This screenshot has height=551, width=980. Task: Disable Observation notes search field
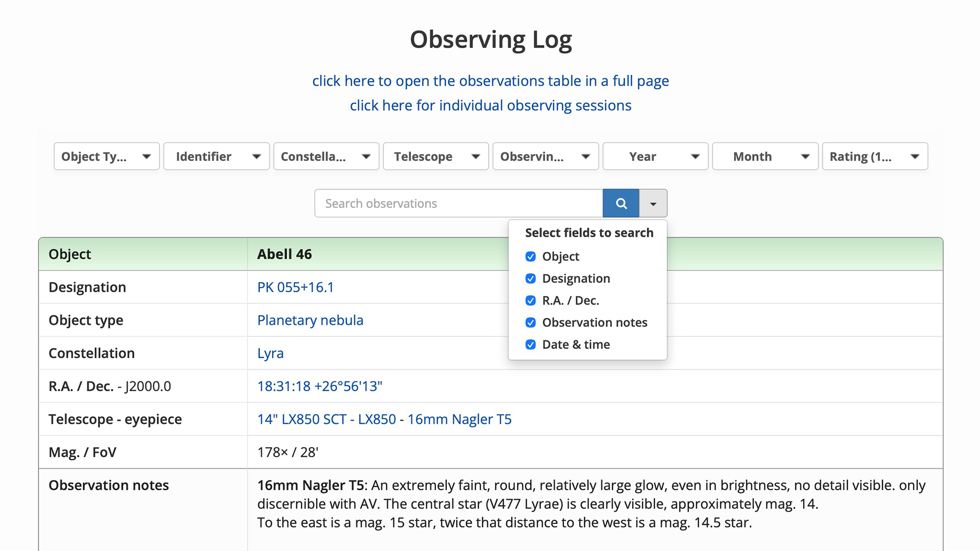530,323
